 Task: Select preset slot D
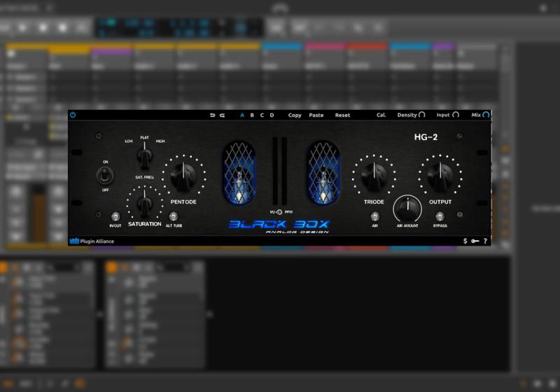point(272,115)
